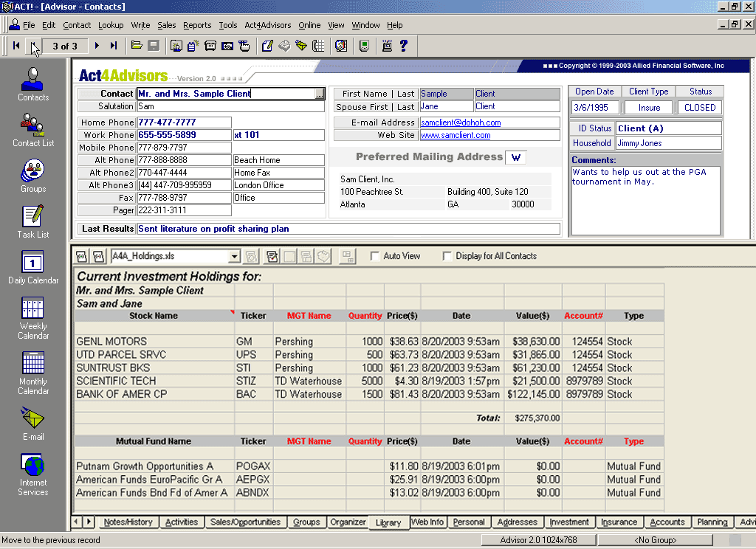The width and height of the screenshot is (756, 549).
Task: Switch to the Notes/History tab
Action: click(128, 522)
